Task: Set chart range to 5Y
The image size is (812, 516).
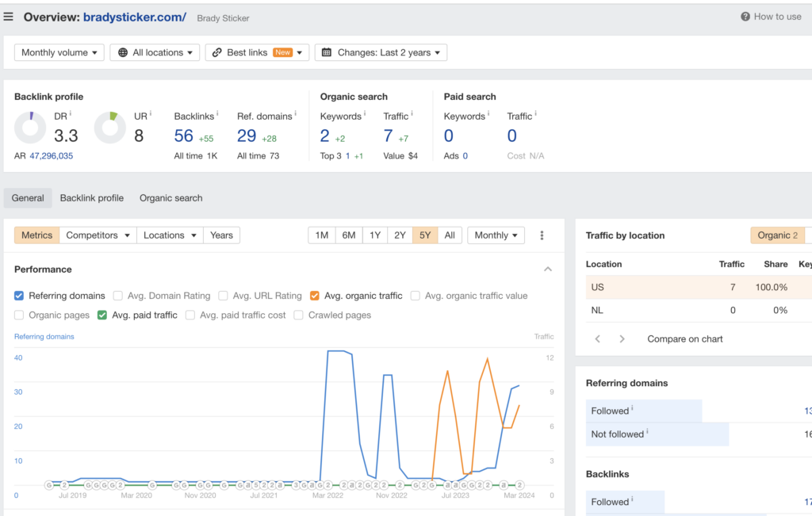Action: (x=425, y=235)
